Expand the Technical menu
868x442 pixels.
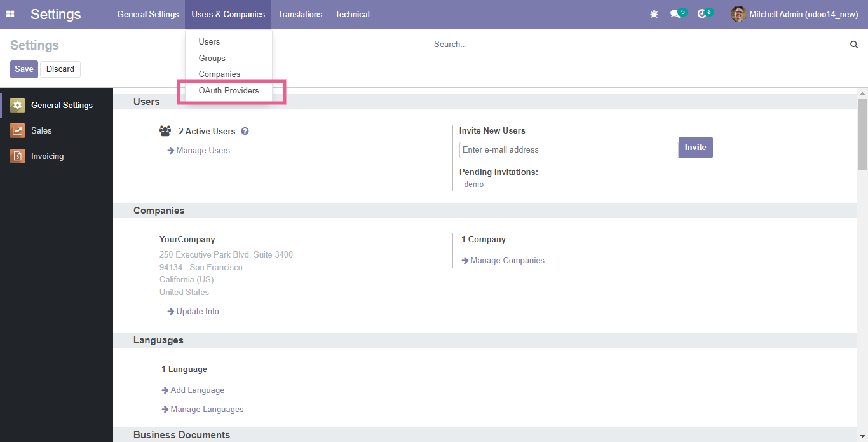(352, 14)
